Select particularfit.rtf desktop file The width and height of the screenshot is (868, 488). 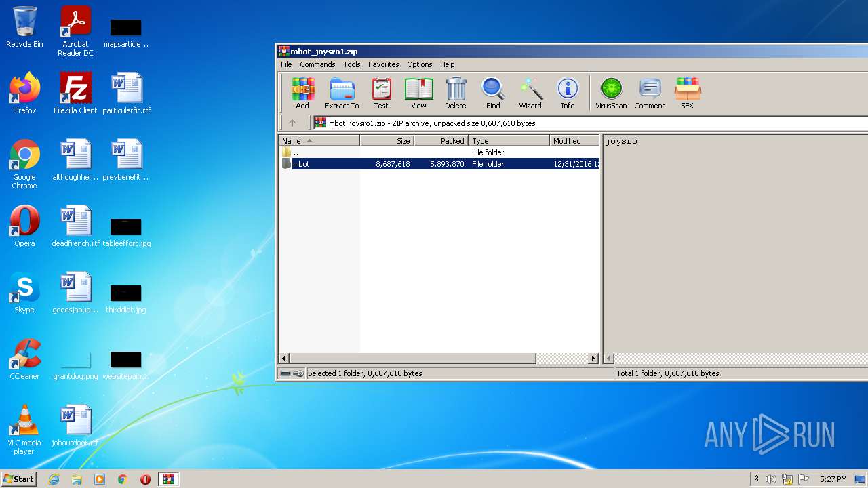pos(127,94)
